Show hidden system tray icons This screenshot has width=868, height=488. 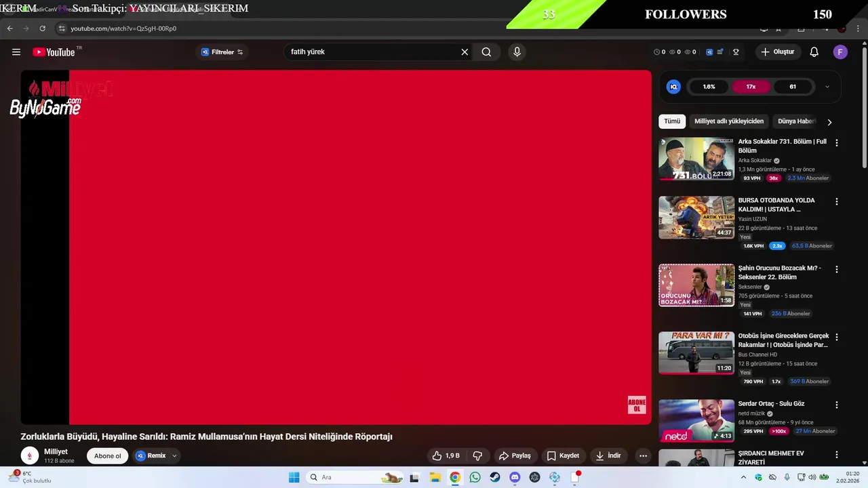point(743,477)
